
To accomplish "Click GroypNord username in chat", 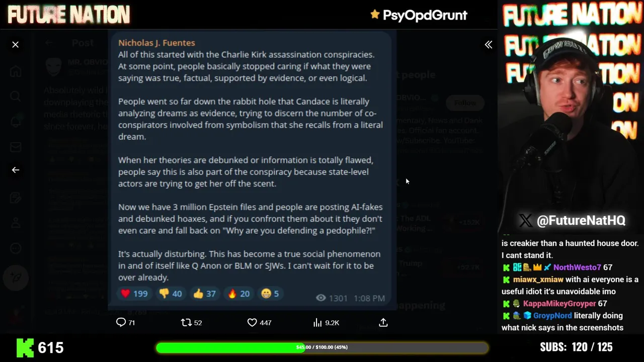I will (x=552, y=316).
